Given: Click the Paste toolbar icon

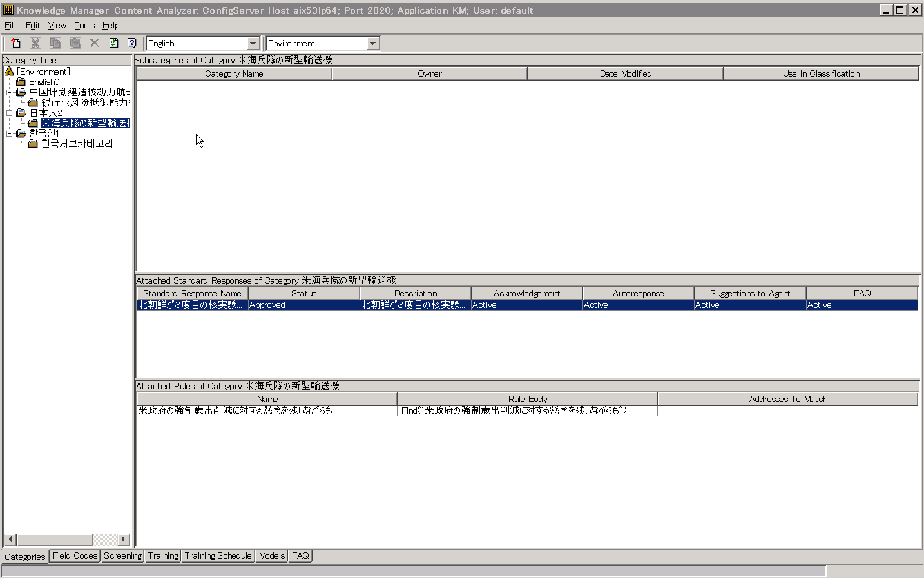Looking at the screenshot, I should pyautogui.click(x=75, y=43).
